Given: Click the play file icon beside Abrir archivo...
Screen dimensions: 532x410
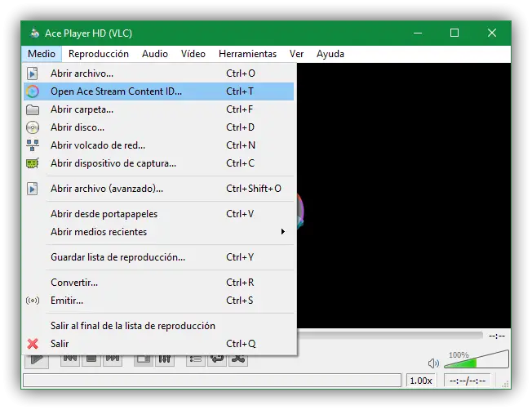Looking at the screenshot, I should 33,74.
